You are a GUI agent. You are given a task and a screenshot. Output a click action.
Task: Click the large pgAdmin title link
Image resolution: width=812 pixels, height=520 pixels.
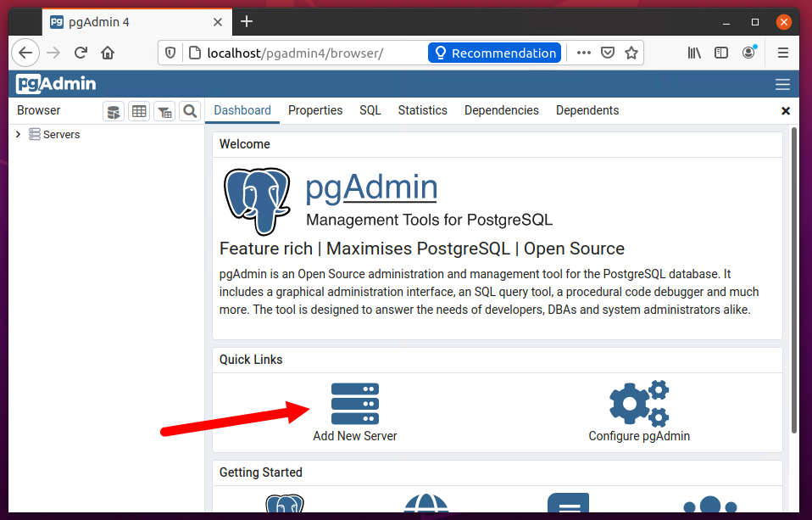pos(371,187)
